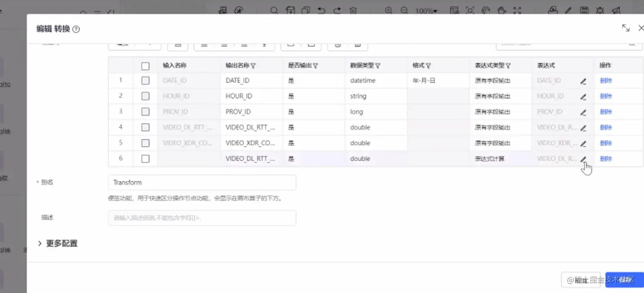Check the box for the DATE_ID row
The image size is (644, 293).
[x=145, y=80]
